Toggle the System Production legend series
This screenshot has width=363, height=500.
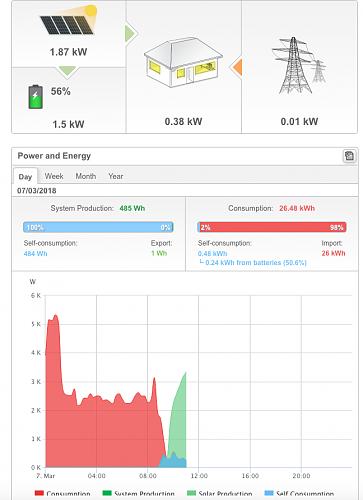(138, 494)
